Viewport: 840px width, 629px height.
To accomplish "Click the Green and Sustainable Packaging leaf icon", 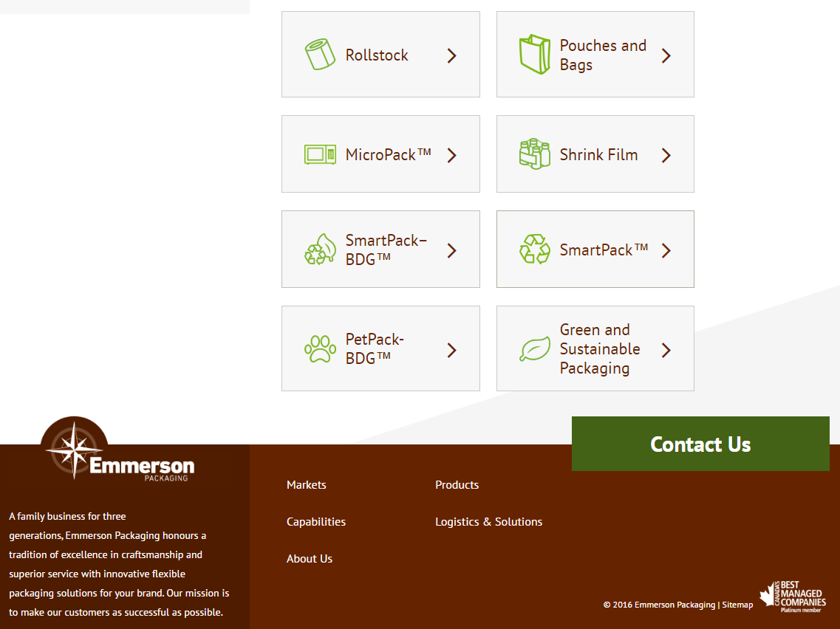I will coord(535,349).
